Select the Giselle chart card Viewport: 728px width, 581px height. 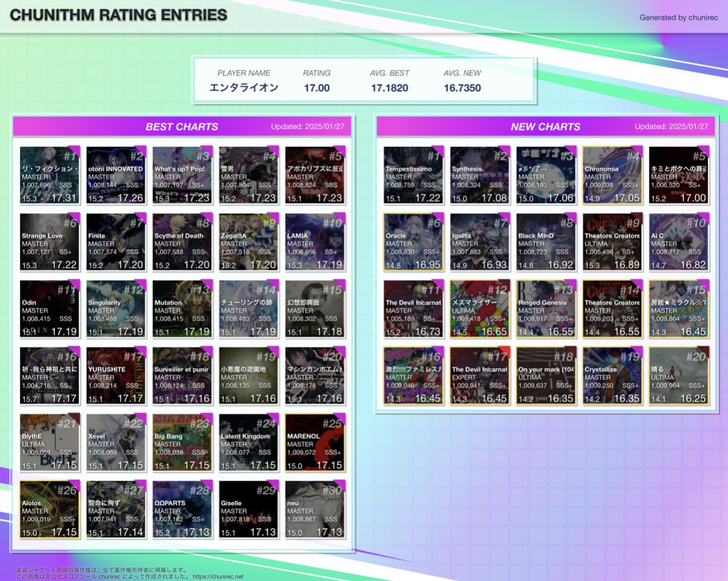click(x=248, y=510)
